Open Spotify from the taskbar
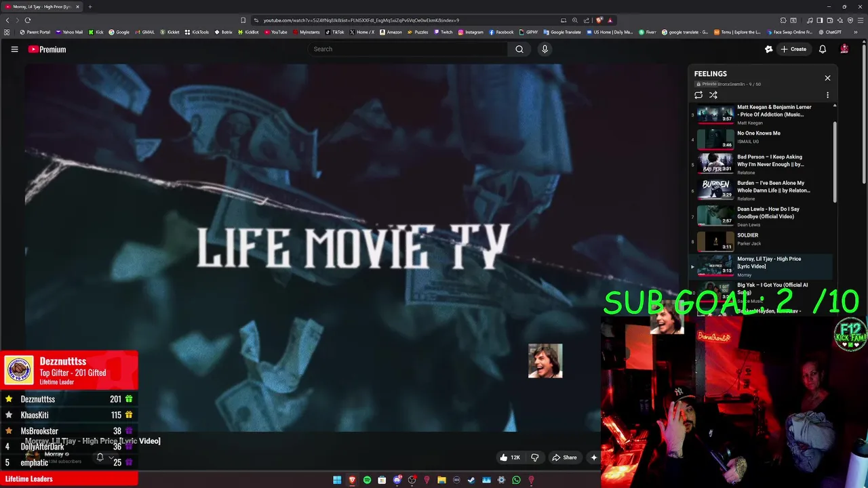868x488 pixels. tap(367, 480)
